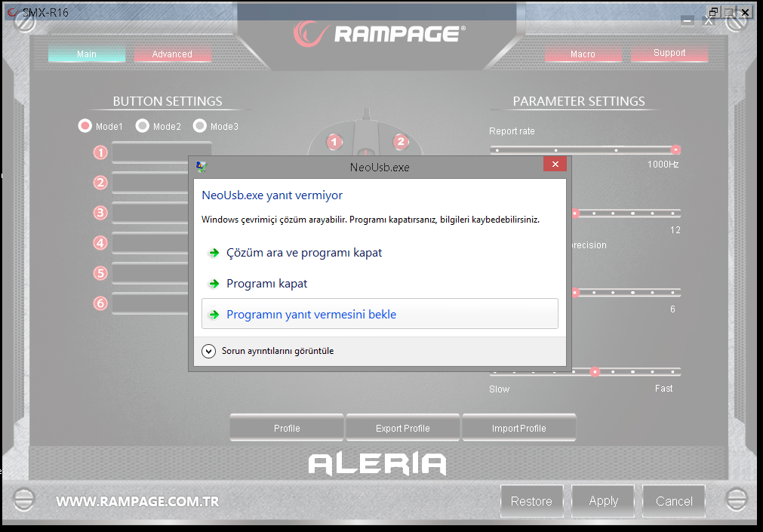Choose Programı kapat option

380,283
